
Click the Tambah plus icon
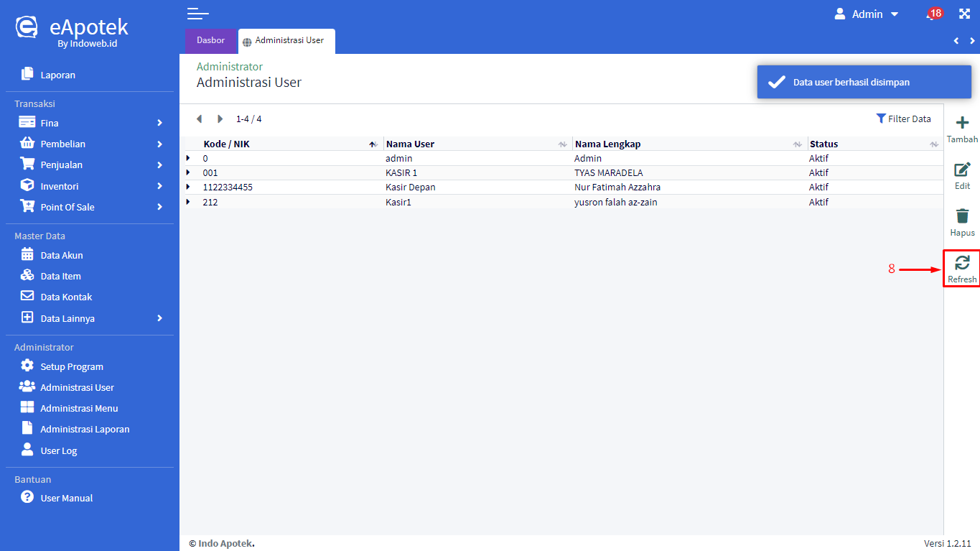tap(962, 123)
